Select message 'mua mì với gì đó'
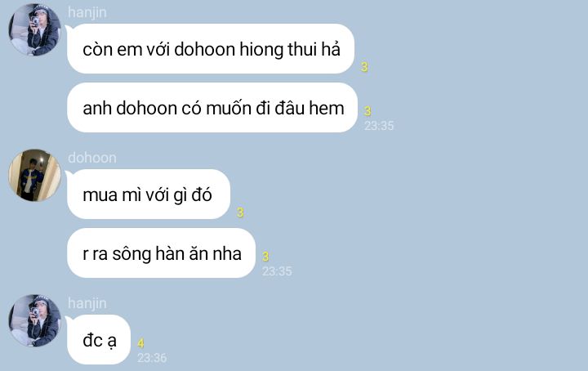588x371 pixels. coord(149,194)
